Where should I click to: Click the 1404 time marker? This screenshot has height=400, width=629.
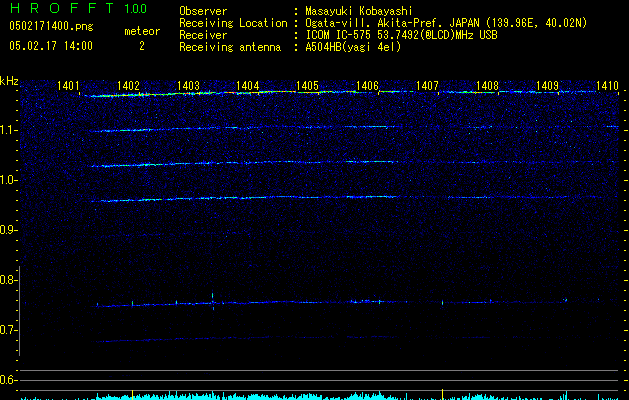248,86
